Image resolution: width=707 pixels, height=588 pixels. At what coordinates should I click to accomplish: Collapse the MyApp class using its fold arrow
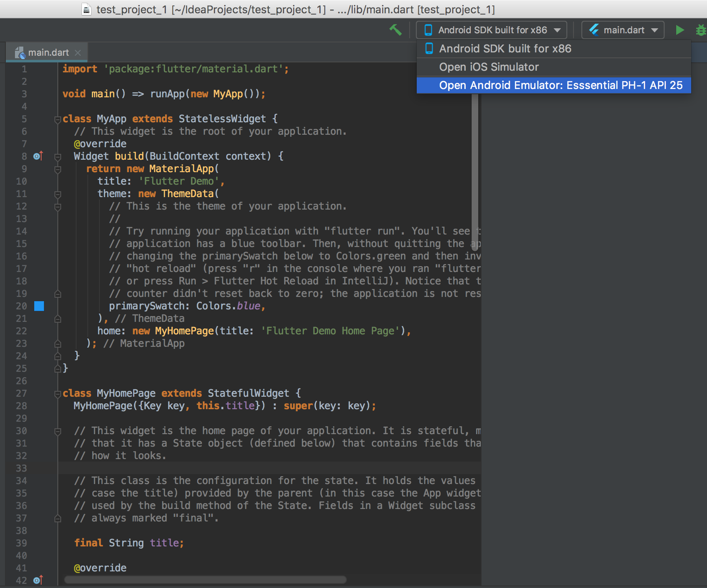tap(57, 119)
